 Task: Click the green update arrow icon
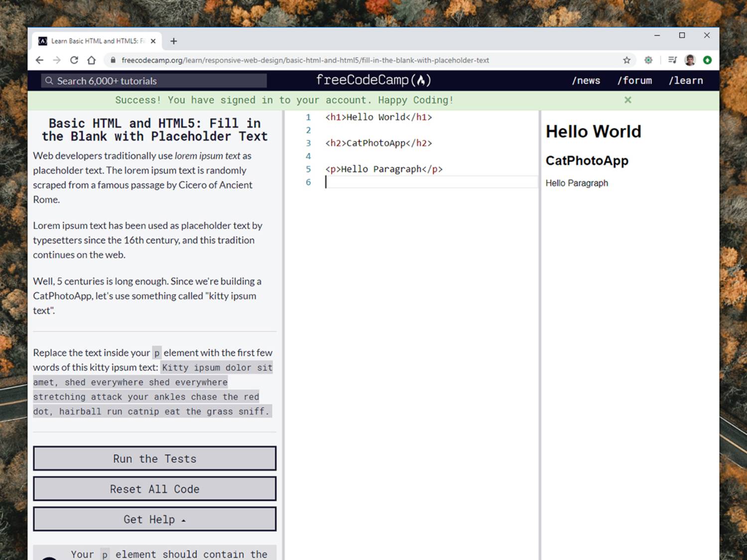(x=707, y=60)
